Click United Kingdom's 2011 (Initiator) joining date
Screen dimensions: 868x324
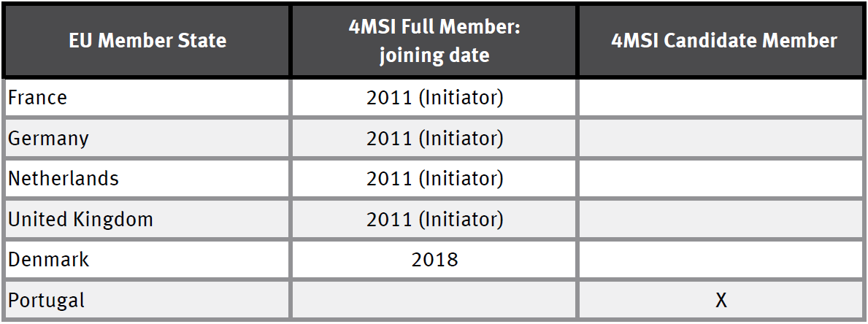[434, 219]
